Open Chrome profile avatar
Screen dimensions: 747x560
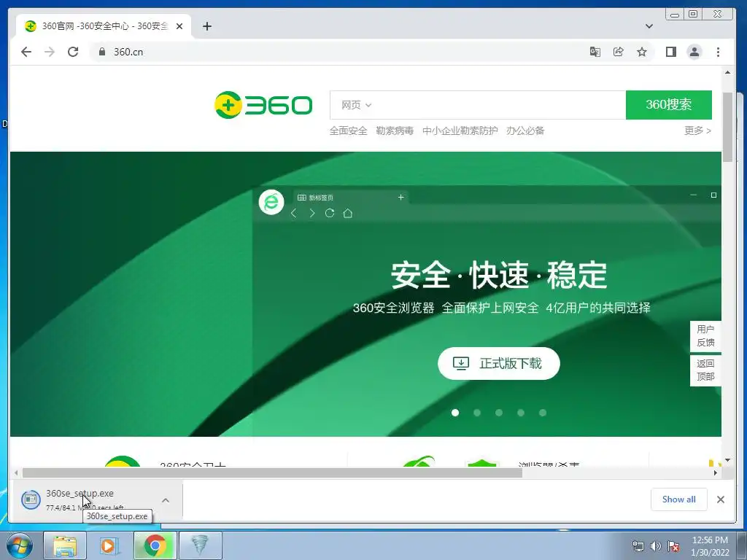694,52
